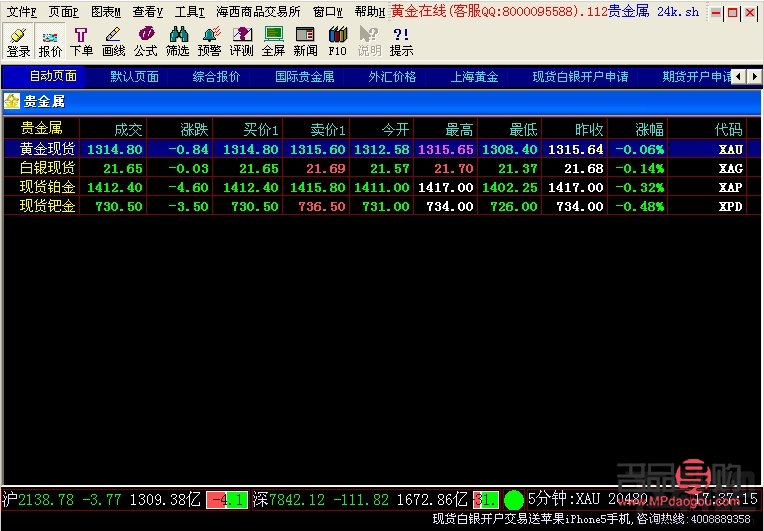Select the 现货铂金 row
Viewport: 764px width, 531px height.
382,187
